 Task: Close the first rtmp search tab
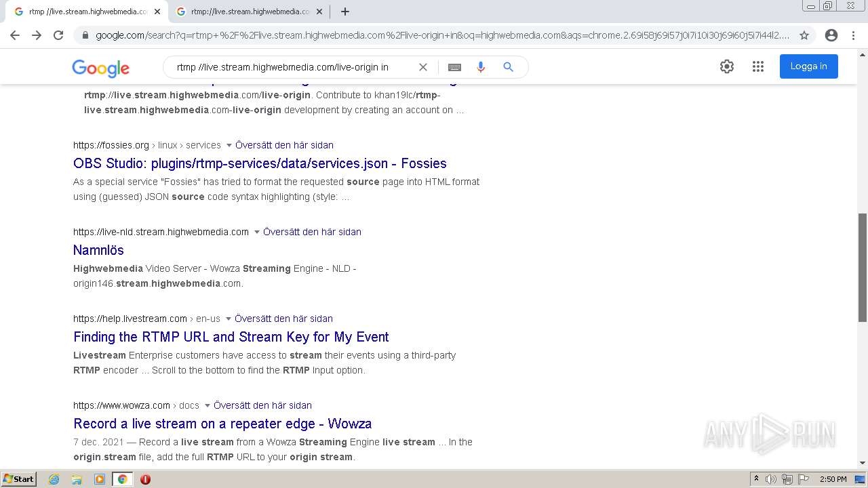[157, 12]
